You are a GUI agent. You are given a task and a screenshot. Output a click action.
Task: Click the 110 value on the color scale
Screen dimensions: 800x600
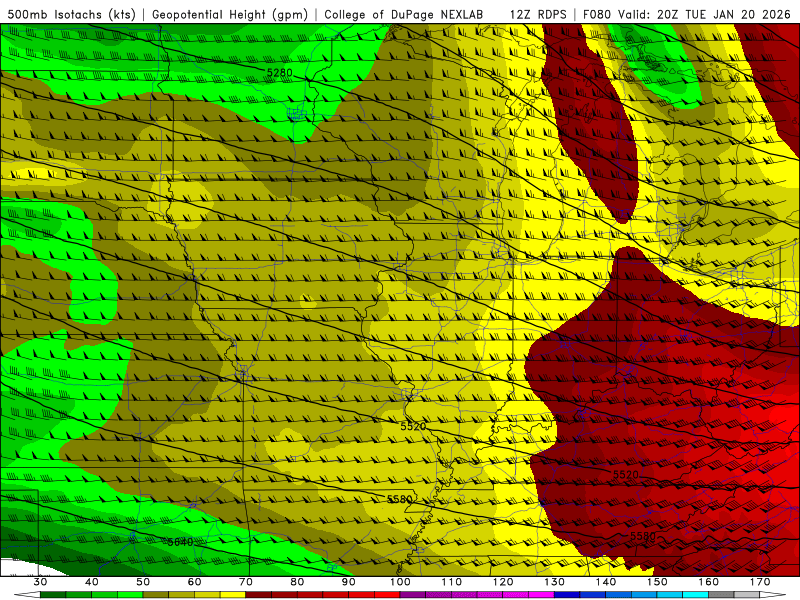[452, 582]
